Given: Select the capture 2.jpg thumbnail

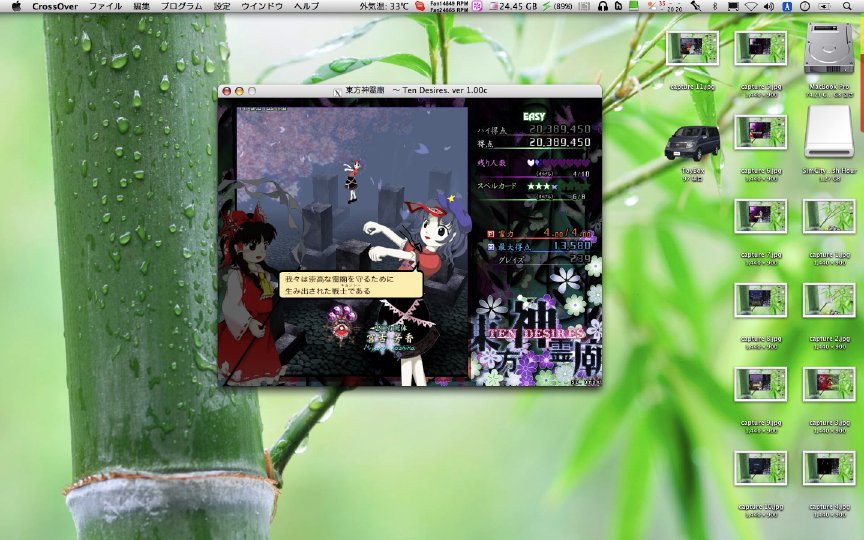Looking at the screenshot, I should [829, 300].
